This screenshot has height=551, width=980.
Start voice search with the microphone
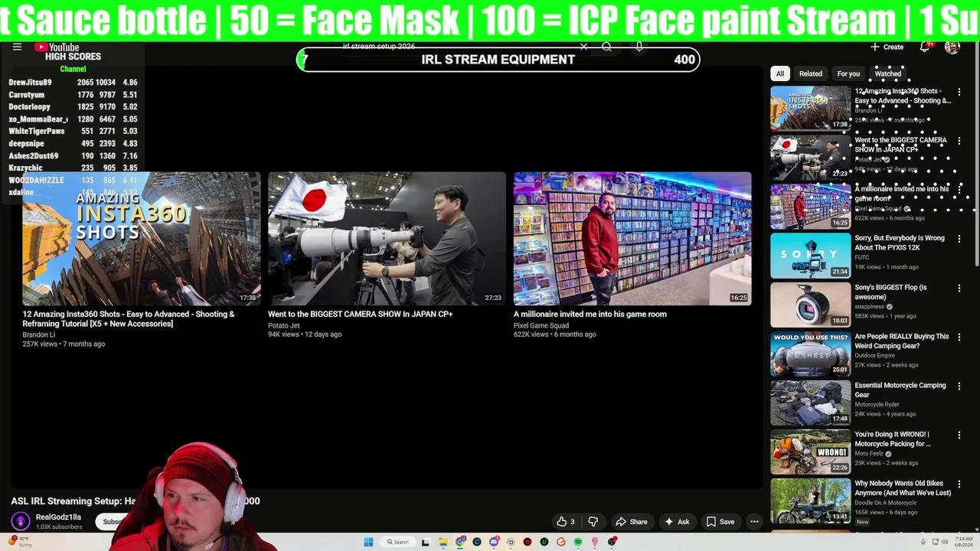[639, 47]
